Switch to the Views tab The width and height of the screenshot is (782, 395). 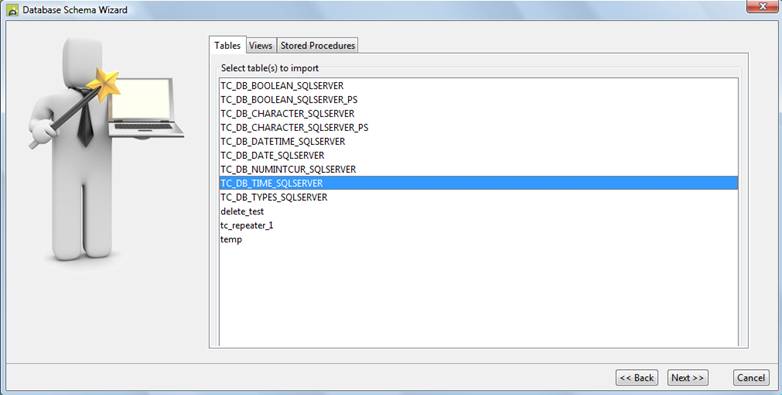pos(261,45)
